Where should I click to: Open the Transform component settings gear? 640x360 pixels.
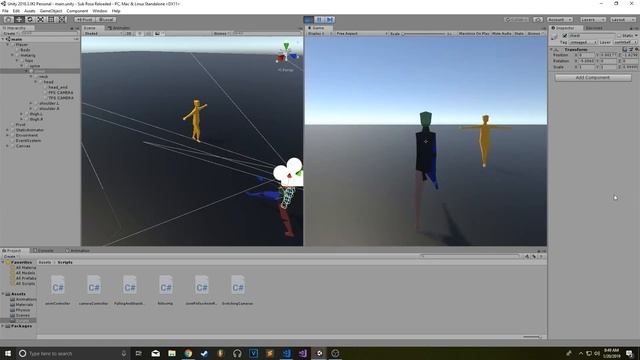coord(636,49)
